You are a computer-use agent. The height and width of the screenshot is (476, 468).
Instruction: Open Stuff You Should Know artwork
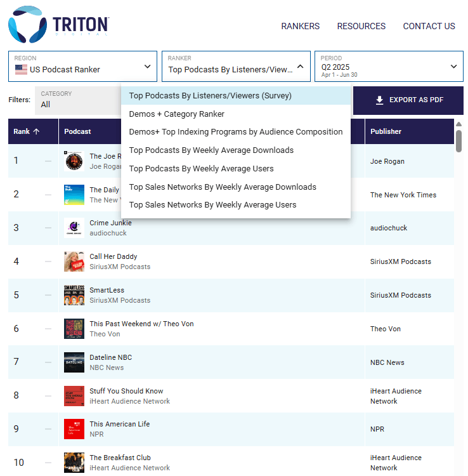pyautogui.click(x=74, y=396)
